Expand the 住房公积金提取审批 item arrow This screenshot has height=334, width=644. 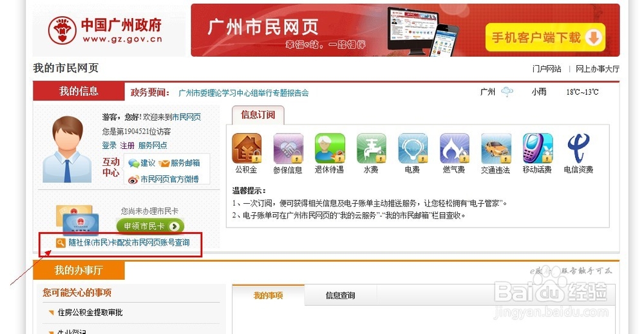click(x=51, y=313)
